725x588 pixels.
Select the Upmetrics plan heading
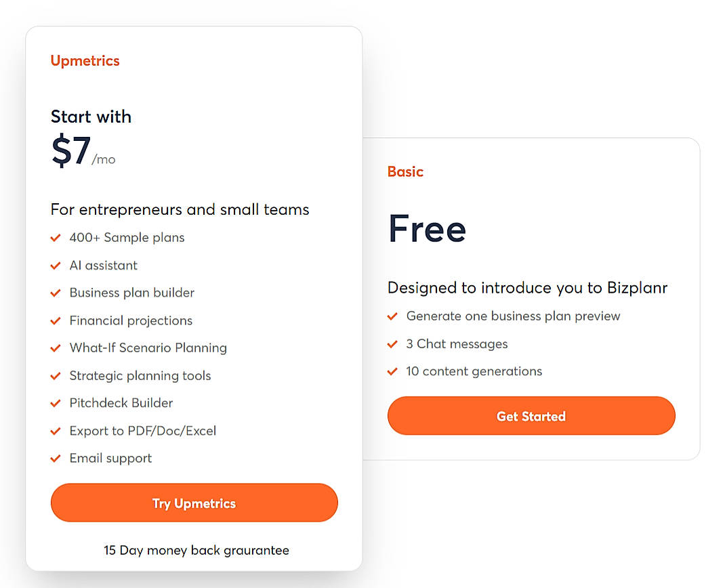click(x=85, y=60)
